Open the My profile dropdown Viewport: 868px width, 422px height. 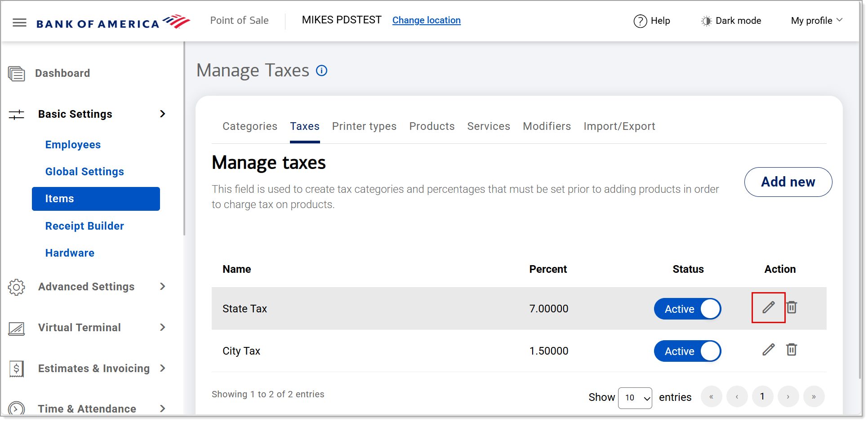pyautogui.click(x=817, y=21)
